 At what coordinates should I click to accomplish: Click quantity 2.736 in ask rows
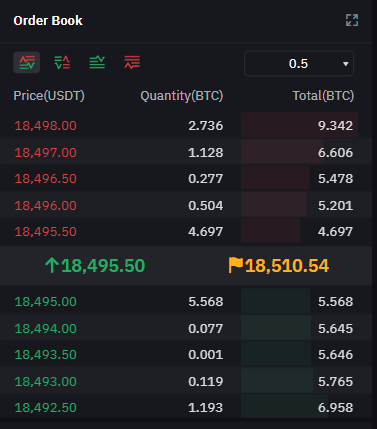click(206, 126)
